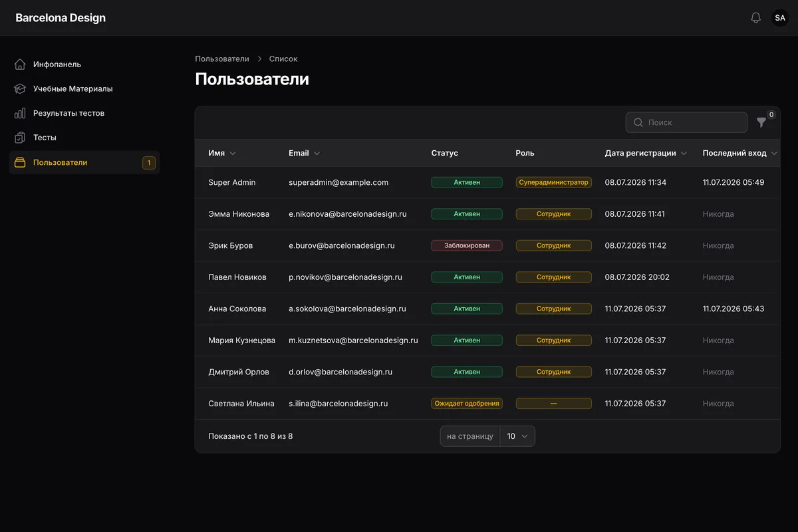This screenshot has width=798, height=532.
Task: Click the Результаты тестов chart icon
Action: point(20,113)
